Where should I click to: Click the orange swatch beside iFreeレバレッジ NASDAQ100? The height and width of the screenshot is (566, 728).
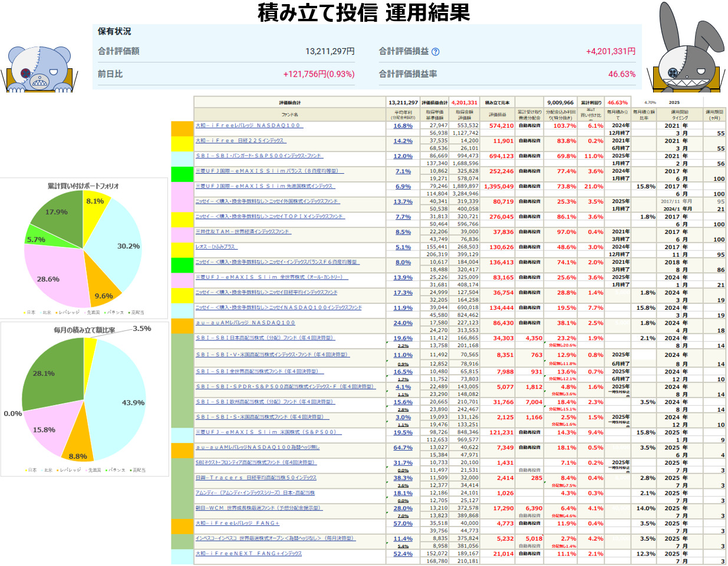[182, 129]
